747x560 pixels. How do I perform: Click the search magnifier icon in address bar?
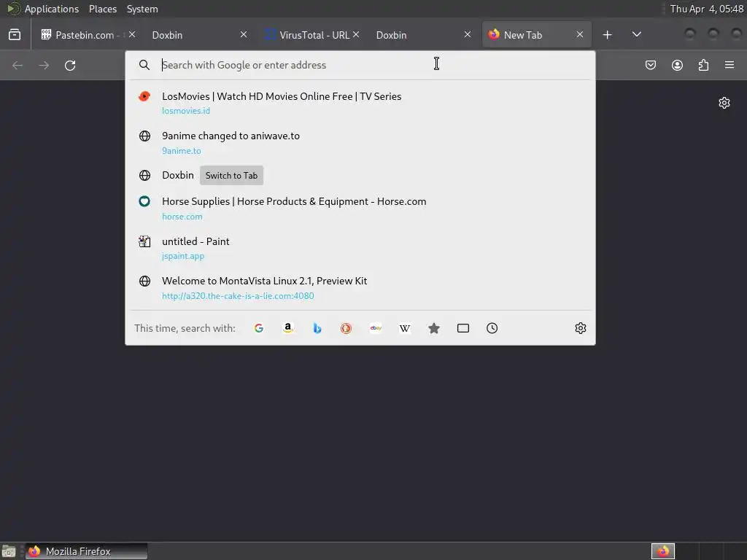pos(144,65)
